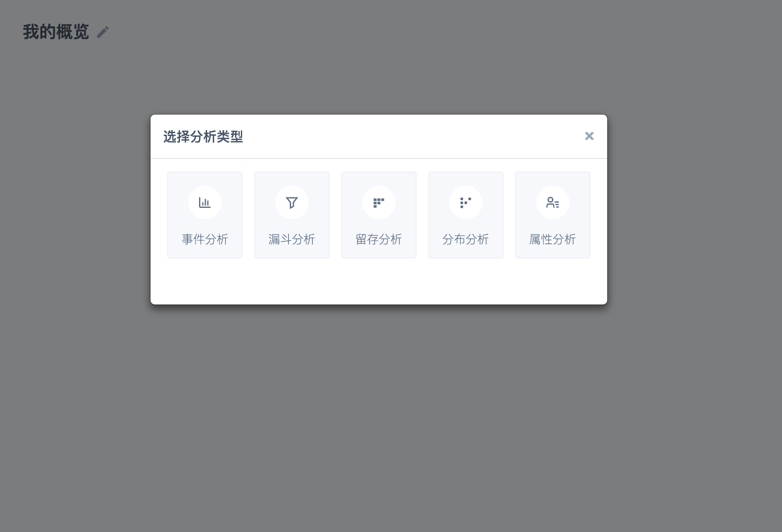Pick the 属性分析 text label

click(x=553, y=239)
